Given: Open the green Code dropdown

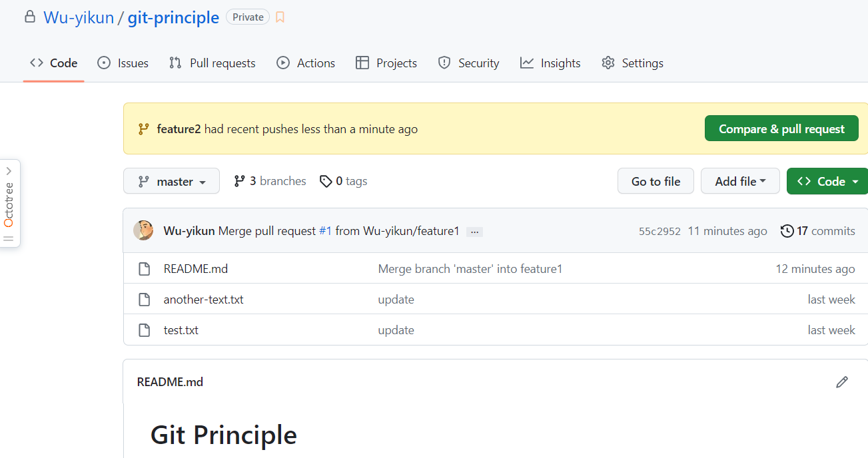Looking at the screenshot, I should (827, 181).
